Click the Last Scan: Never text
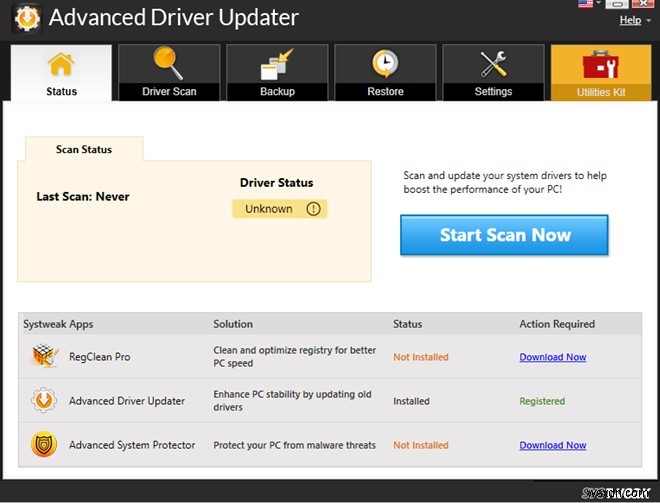The image size is (660, 503). pos(83,197)
